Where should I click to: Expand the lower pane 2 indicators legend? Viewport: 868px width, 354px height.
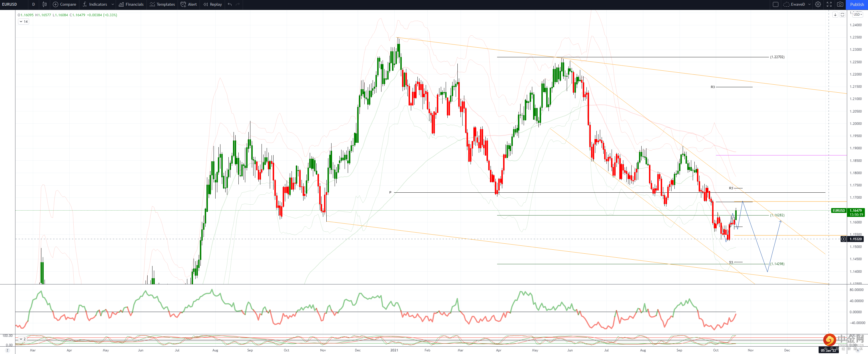click(22, 339)
